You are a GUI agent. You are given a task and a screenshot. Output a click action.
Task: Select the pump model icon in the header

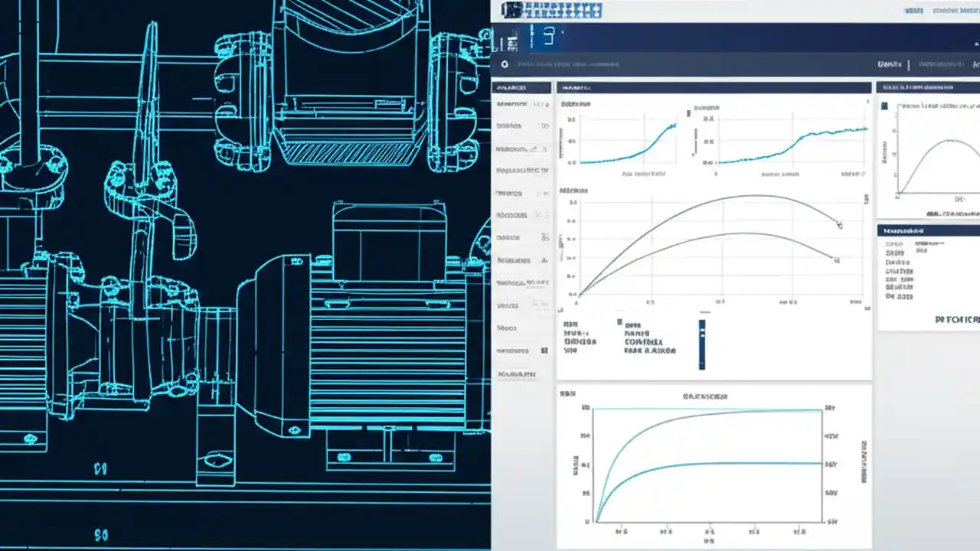[513, 11]
